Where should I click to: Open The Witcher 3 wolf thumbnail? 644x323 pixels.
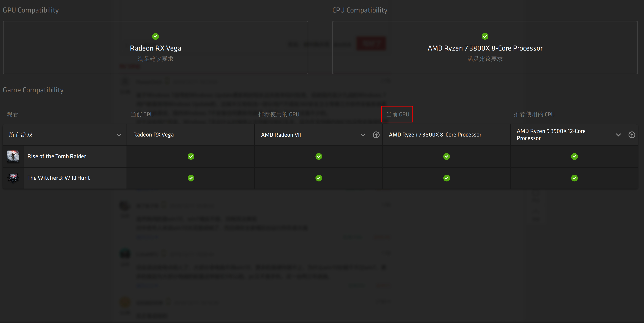[13, 178]
